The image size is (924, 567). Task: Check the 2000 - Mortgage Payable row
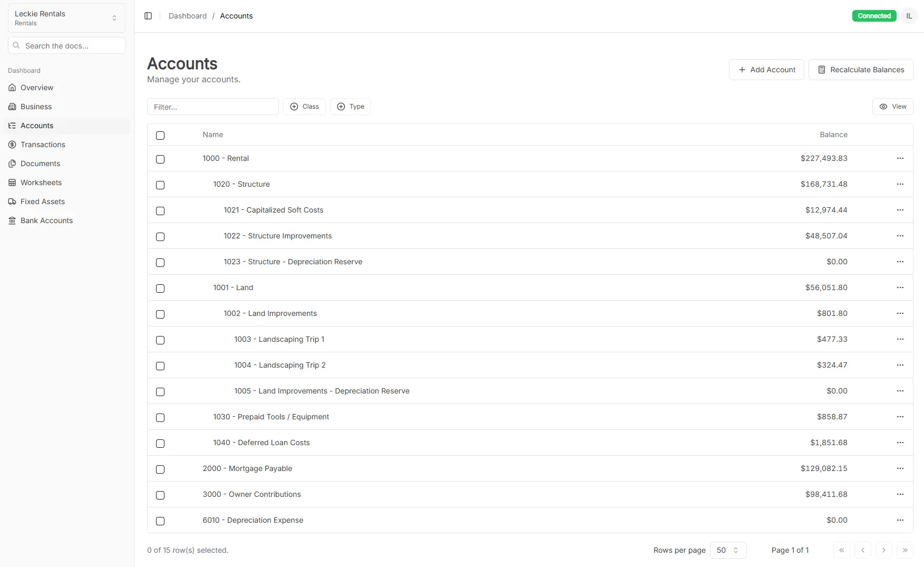point(160,469)
